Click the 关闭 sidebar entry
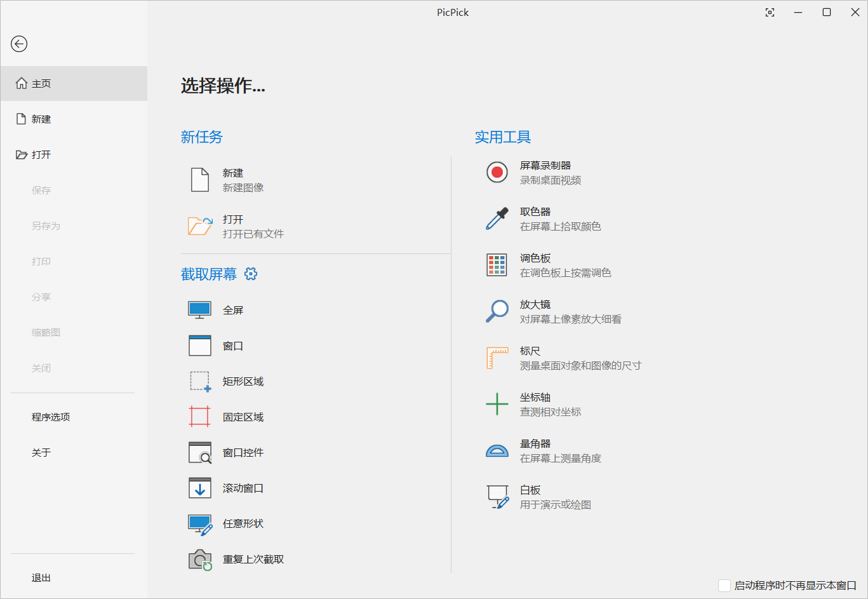Screen dimensions: 868x599 (41, 368)
